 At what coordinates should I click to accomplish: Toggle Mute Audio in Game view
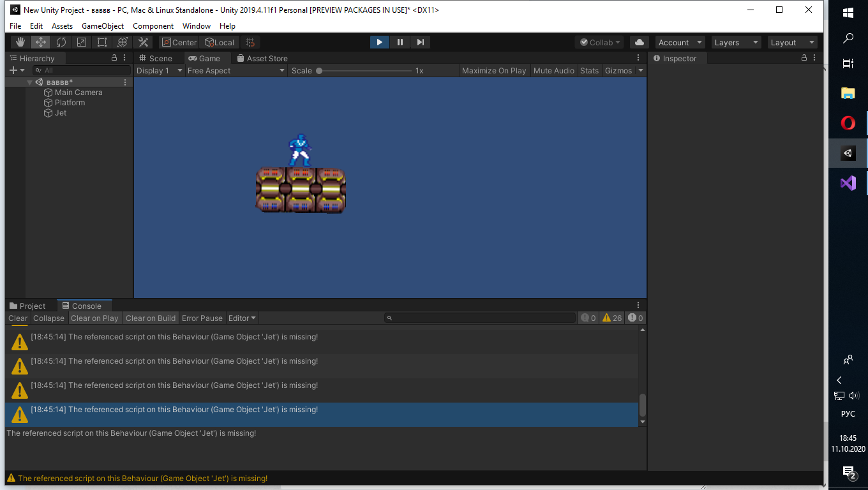pyautogui.click(x=554, y=70)
